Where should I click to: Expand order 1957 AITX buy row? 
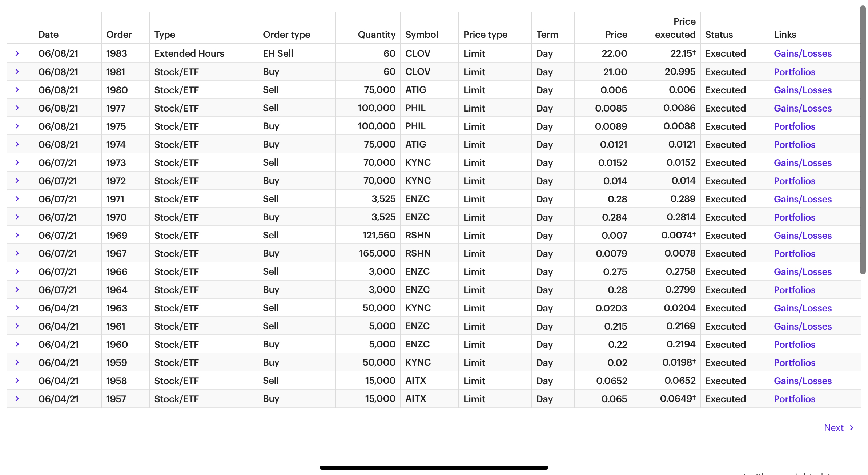(17, 399)
